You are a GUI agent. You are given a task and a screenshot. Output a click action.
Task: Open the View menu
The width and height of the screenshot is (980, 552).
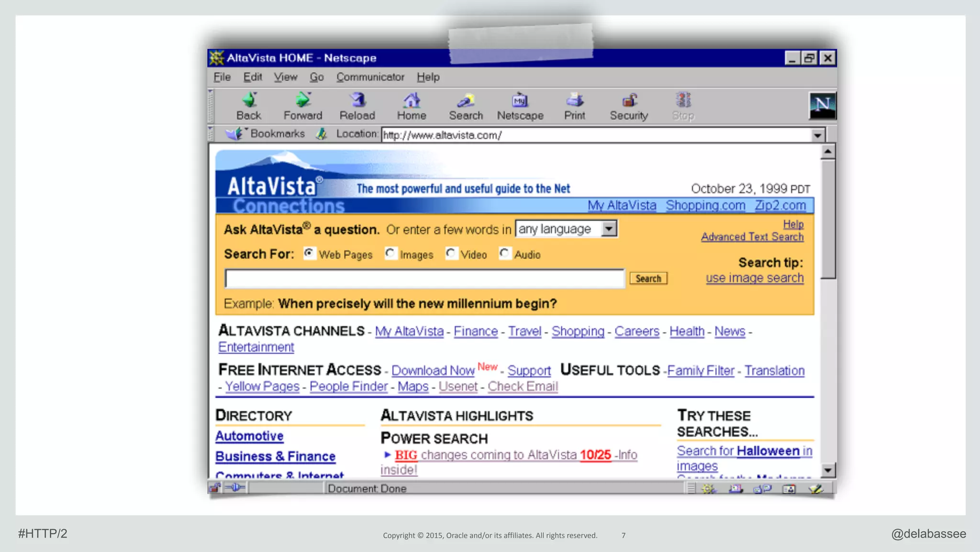pos(286,77)
